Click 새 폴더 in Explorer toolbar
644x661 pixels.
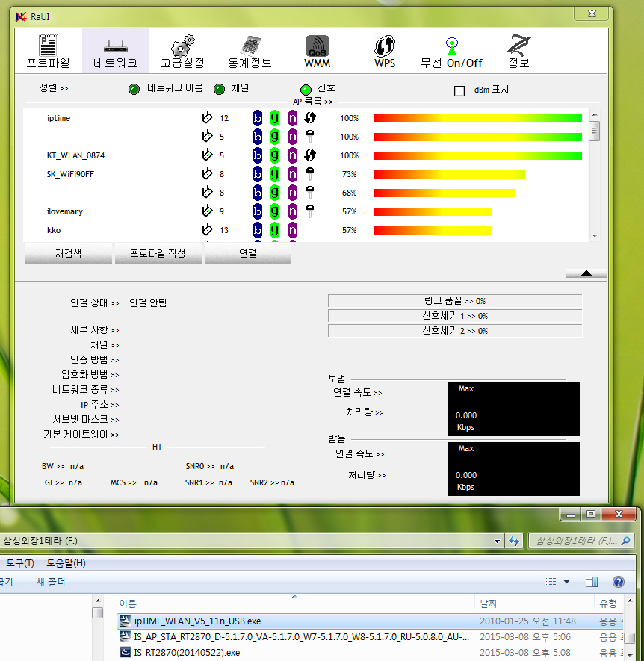click(x=51, y=582)
